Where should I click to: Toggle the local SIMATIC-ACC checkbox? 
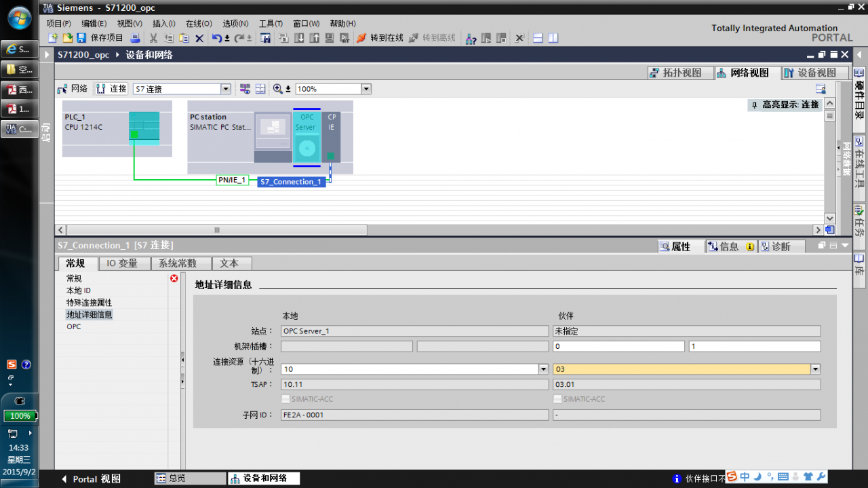click(285, 399)
